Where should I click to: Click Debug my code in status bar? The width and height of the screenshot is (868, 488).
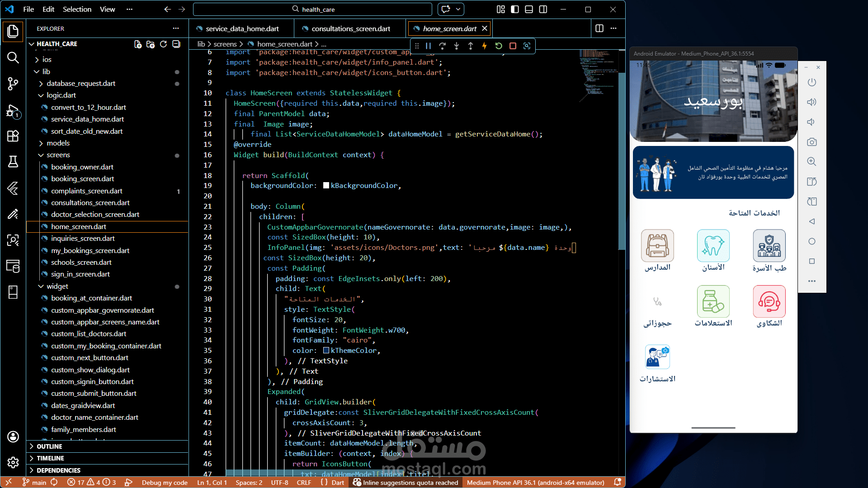[164, 483]
